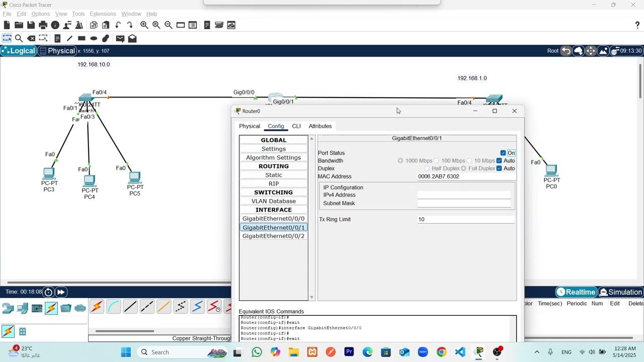The width and height of the screenshot is (644, 362).
Task: Open VLAN Database settings
Action: point(273,201)
